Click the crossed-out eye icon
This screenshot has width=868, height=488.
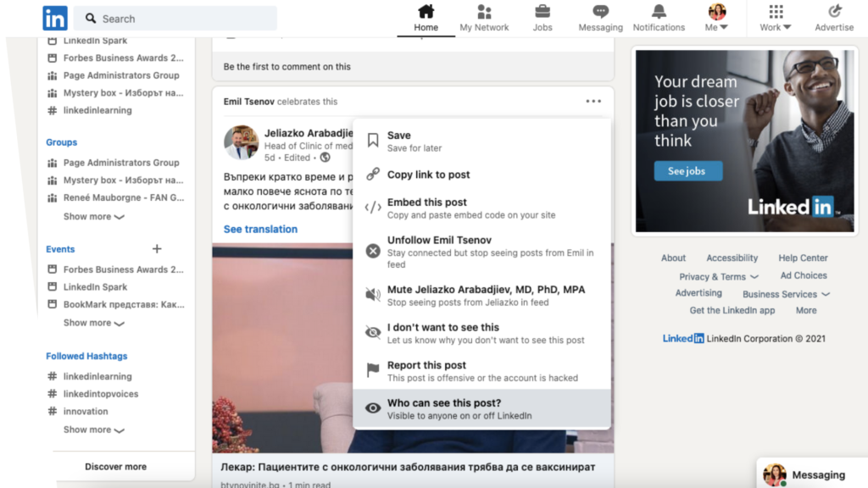373,332
